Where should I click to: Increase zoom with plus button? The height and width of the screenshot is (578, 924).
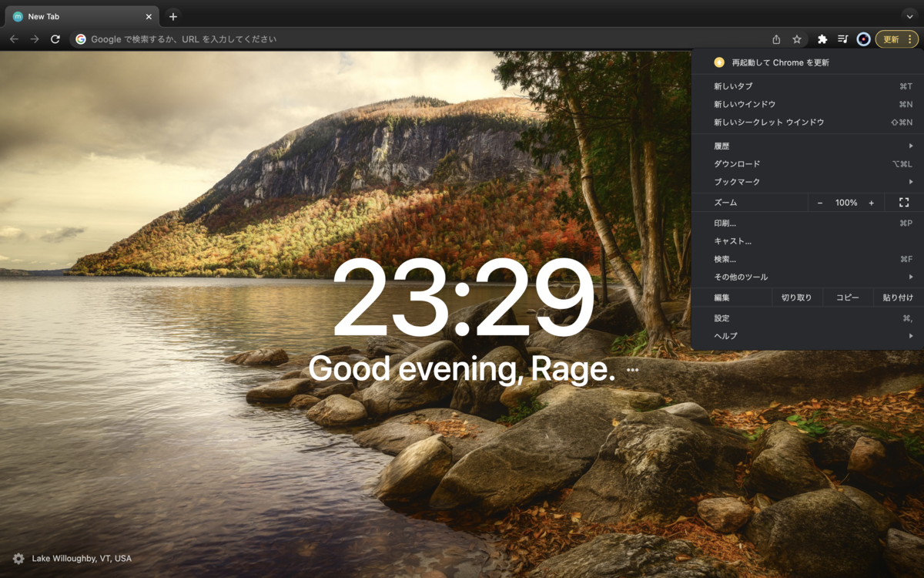pyautogui.click(x=872, y=203)
